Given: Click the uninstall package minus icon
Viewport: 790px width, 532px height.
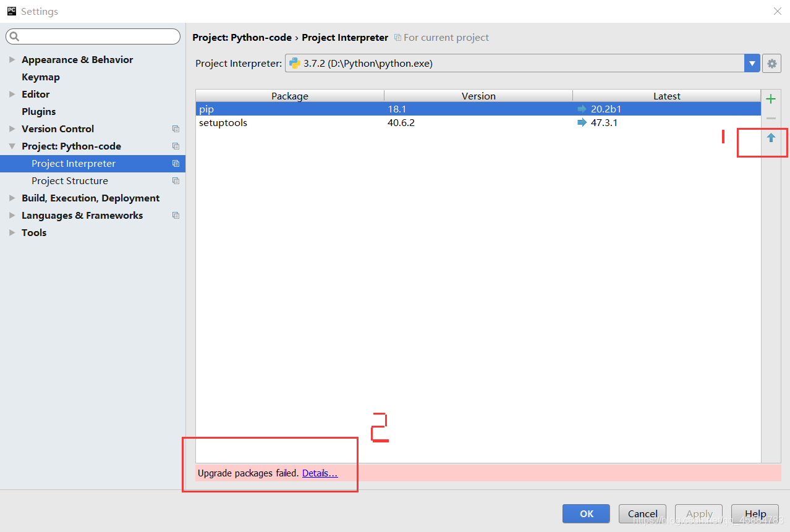Looking at the screenshot, I should point(770,117).
